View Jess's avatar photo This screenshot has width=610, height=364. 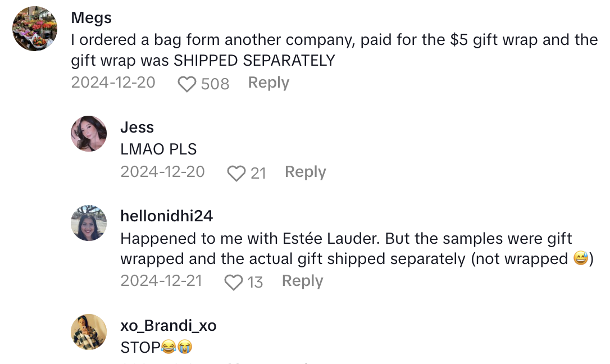click(x=89, y=134)
